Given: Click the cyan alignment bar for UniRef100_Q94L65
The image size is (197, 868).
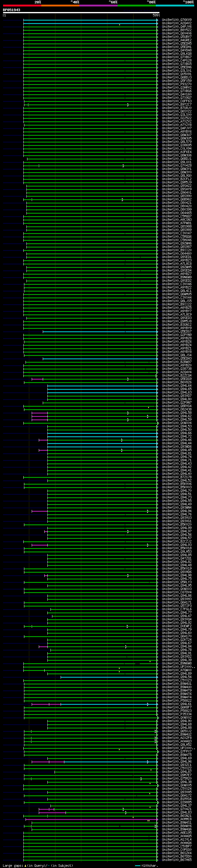Looking at the screenshot, I should [103, 389].
